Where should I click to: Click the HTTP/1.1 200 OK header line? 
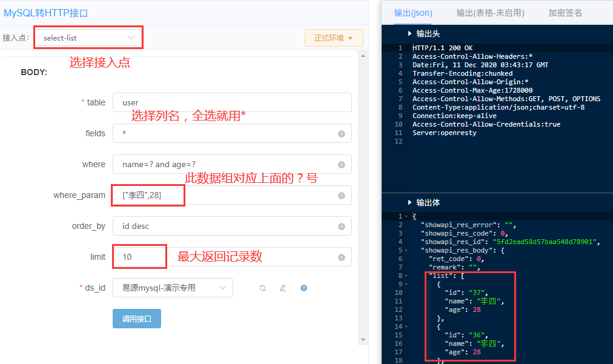click(443, 48)
